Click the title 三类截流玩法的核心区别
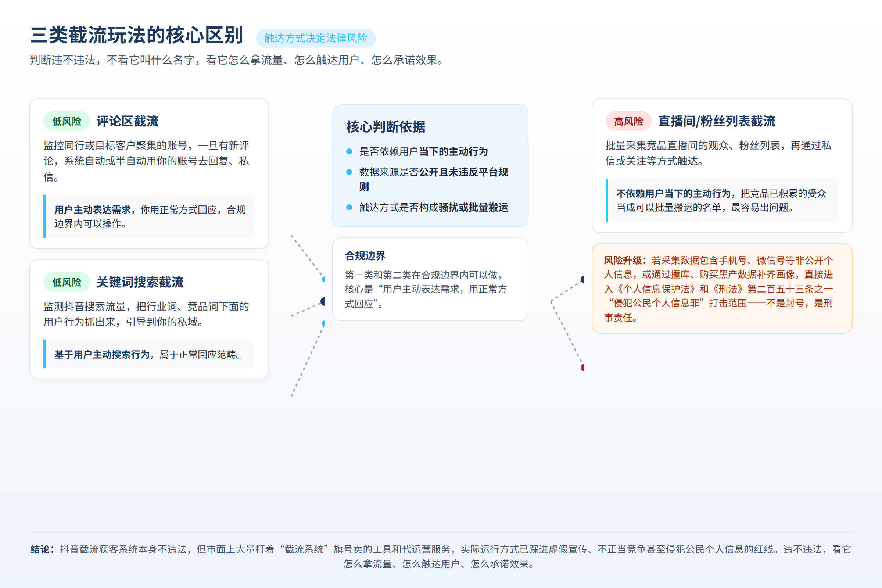This screenshot has height=588, width=882. [x=136, y=35]
